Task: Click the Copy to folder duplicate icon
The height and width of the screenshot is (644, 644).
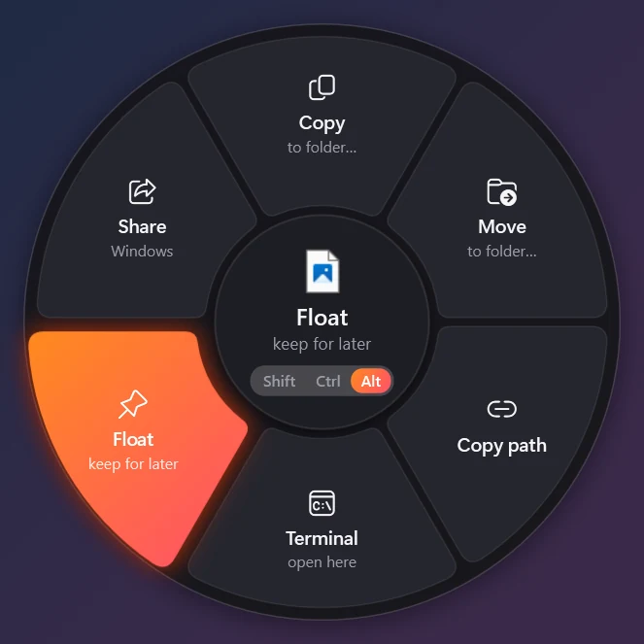Action: click(322, 87)
